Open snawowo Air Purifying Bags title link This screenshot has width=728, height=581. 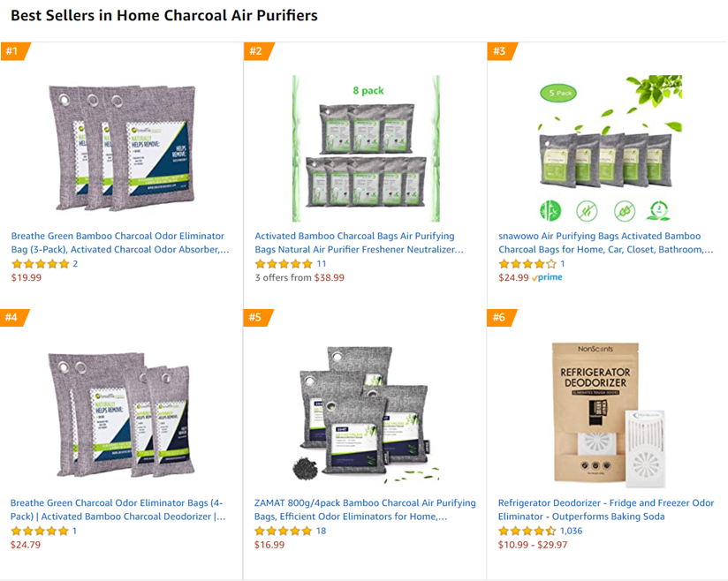pyautogui.click(x=605, y=243)
